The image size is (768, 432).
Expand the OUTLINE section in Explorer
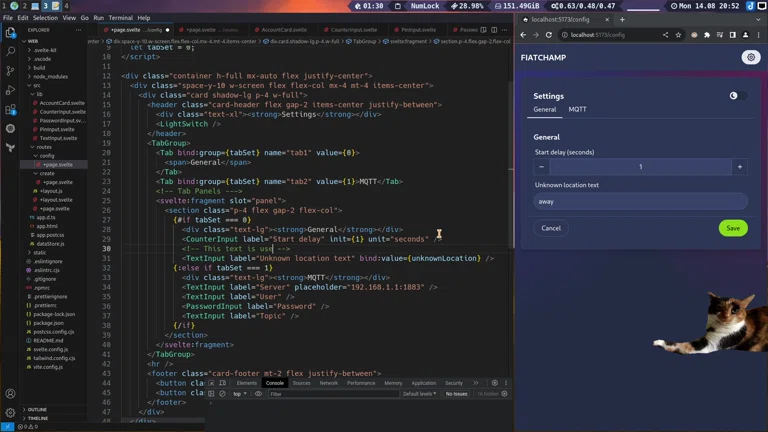[x=37, y=410]
